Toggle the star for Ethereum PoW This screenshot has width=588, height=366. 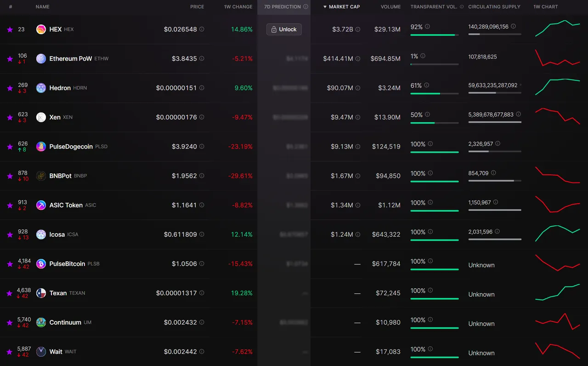[x=10, y=59]
